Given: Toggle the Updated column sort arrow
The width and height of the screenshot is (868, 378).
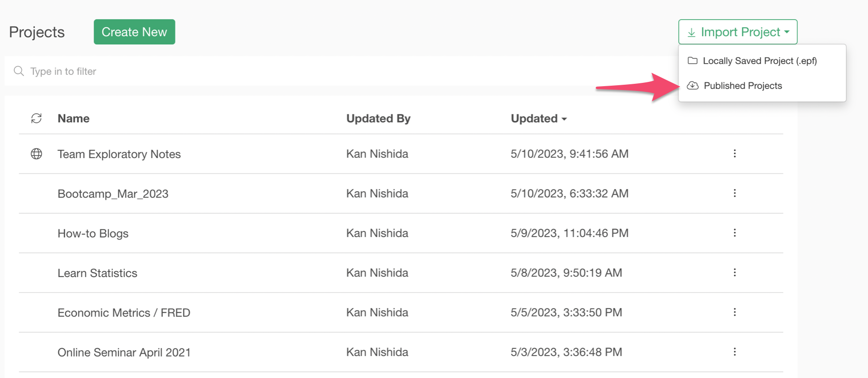Looking at the screenshot, I should (x=564, y=119).
